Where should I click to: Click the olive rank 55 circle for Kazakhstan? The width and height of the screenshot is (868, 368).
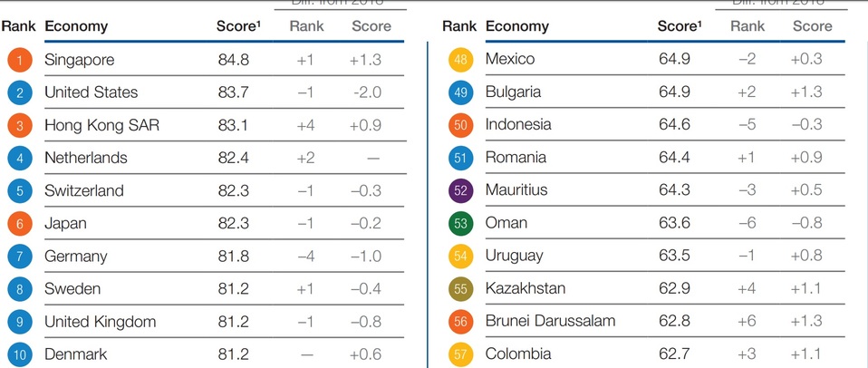(460, 288)
